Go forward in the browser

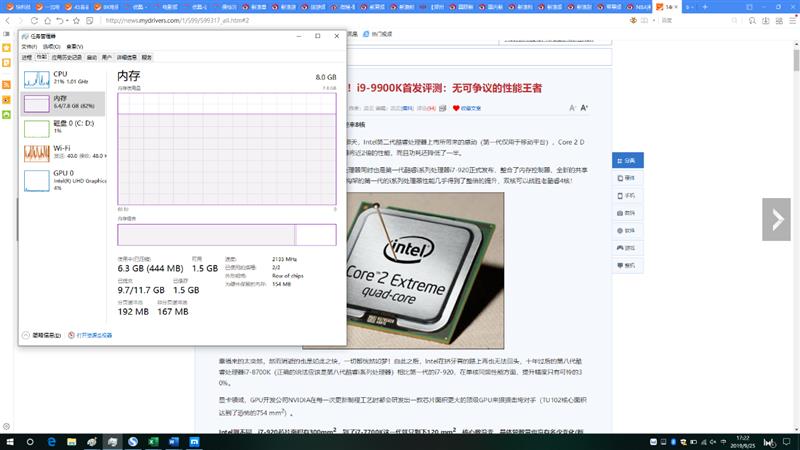pyautogui.click(x=20, y=20)
